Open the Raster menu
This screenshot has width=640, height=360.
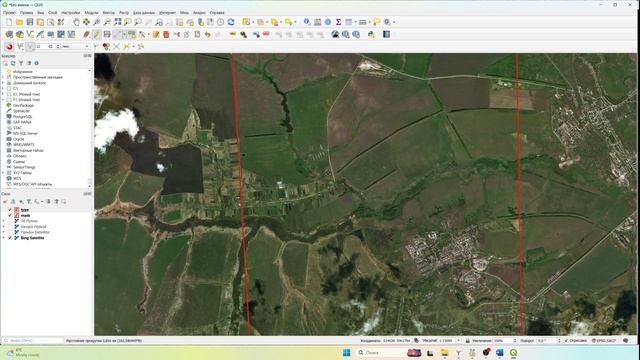(x=124, y=13)
